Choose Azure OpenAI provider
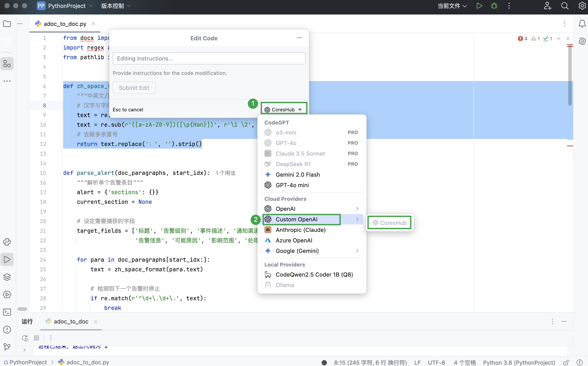Screen dimensions: 588x366 312,240
